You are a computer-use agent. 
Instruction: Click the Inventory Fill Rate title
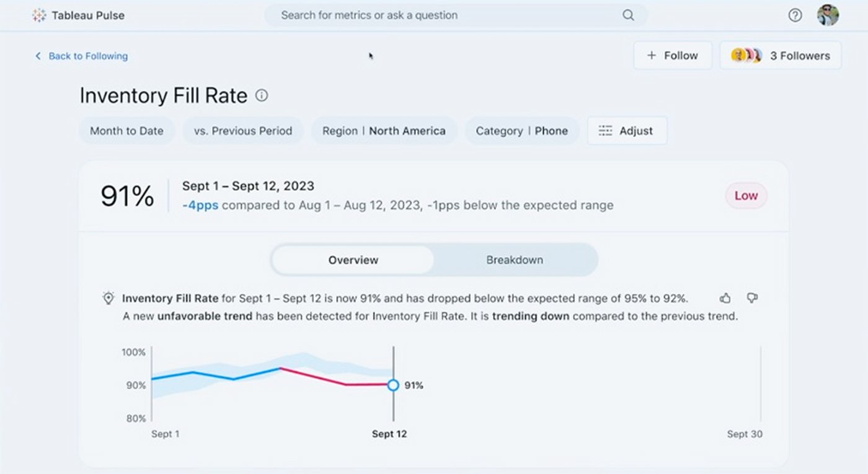coord(164,95)
